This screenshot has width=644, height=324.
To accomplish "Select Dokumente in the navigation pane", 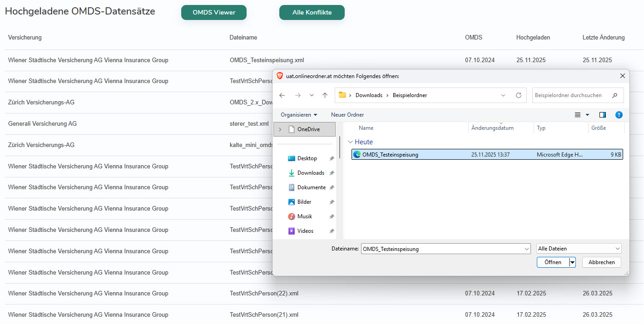I will click(312, 187).
